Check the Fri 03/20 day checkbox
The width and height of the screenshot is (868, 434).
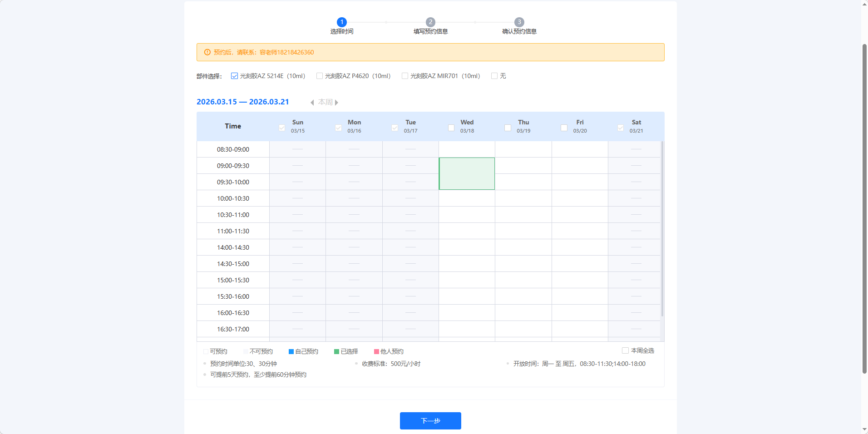pos(564,128)
